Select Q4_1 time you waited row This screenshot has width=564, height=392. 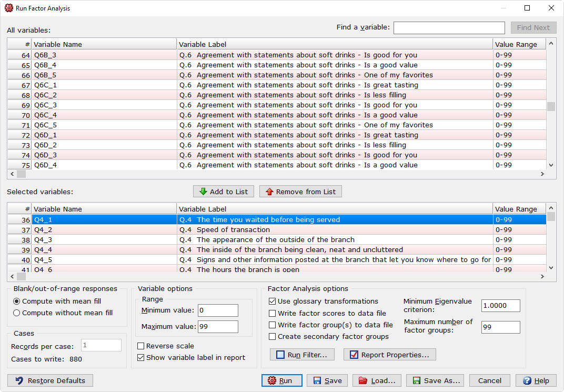pos(277,220)
